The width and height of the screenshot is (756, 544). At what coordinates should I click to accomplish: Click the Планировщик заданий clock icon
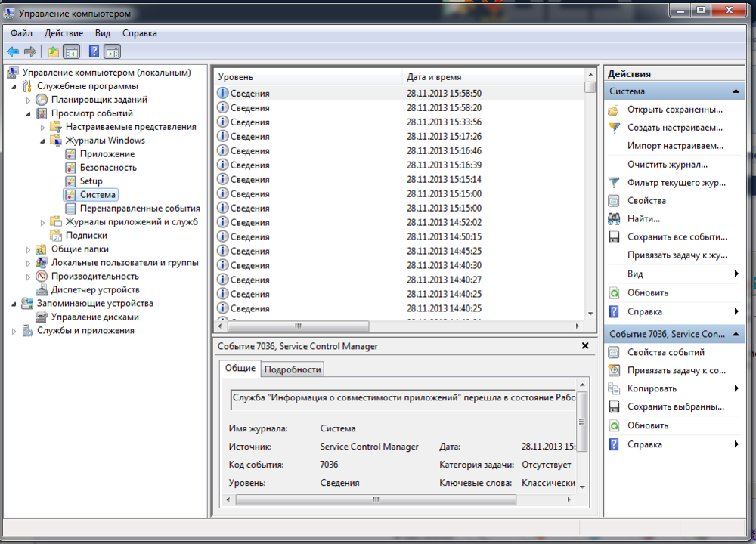(x=42, y=100)
